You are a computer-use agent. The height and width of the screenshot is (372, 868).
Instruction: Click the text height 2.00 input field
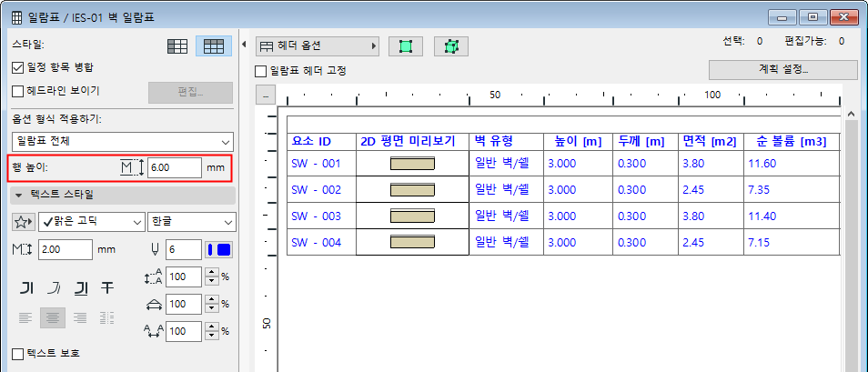pos(66,249)
